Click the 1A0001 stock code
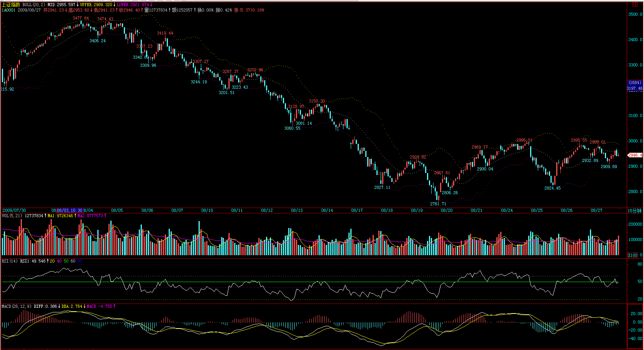Screen dimensions: 644x350 9,10
